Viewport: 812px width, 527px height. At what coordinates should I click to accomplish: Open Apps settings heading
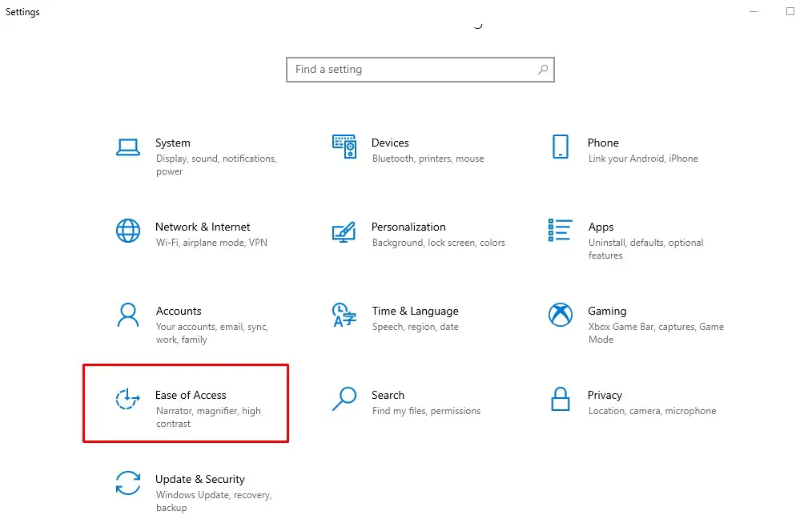point(601,227)
